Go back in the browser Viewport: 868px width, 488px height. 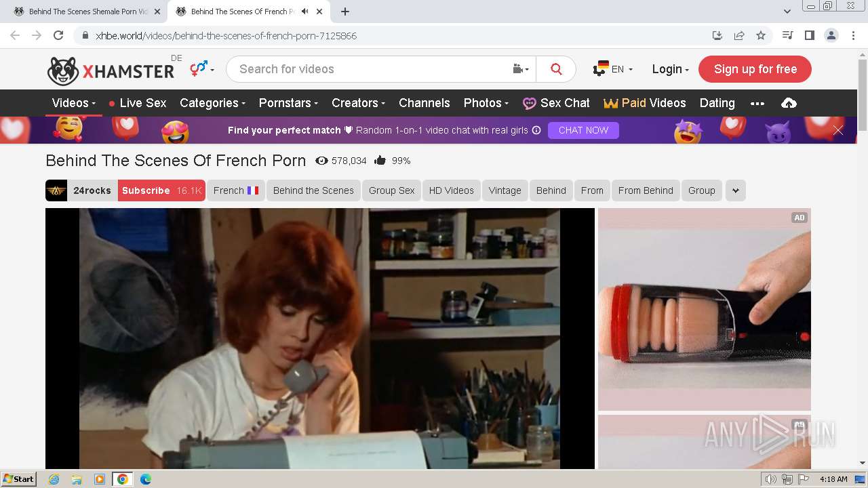click(15, 35)
